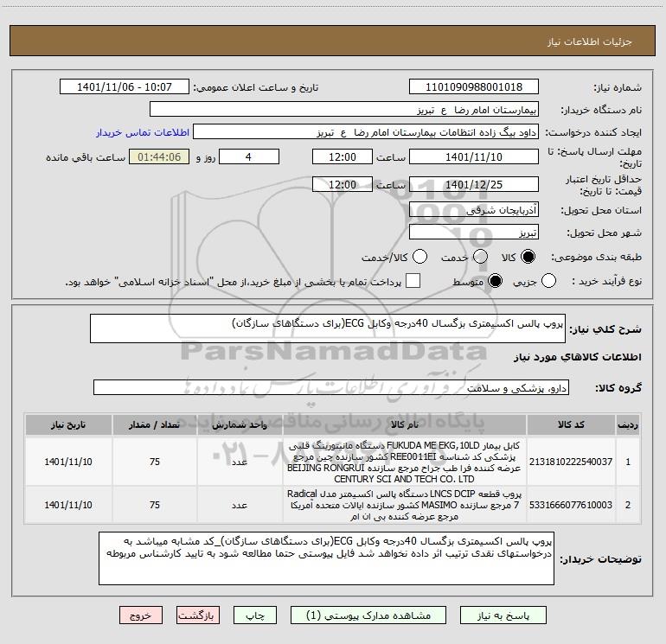Click the countdown timer 01:44:06

(159, 156)
